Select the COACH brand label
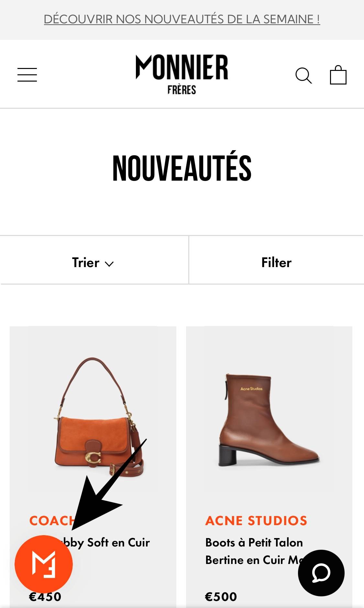 point(52,521)
